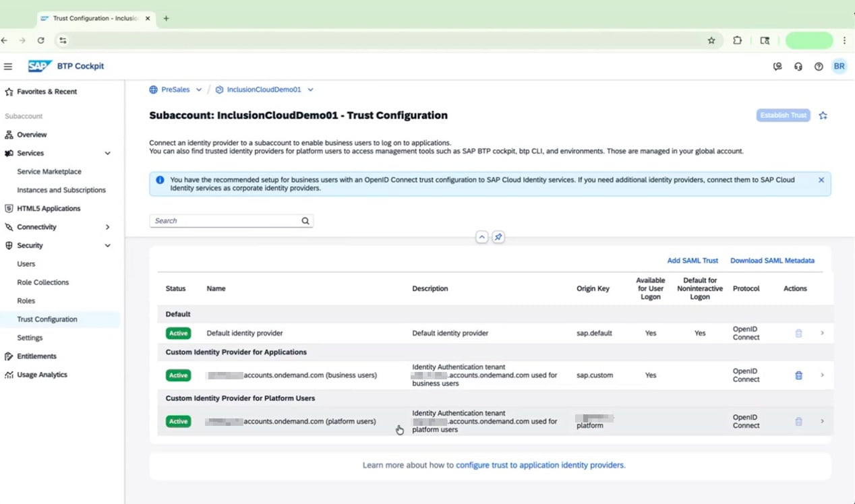Viewport: 855px width, 504px height.
Task: Reload the page in browser
Action: [x=40, y=40]
